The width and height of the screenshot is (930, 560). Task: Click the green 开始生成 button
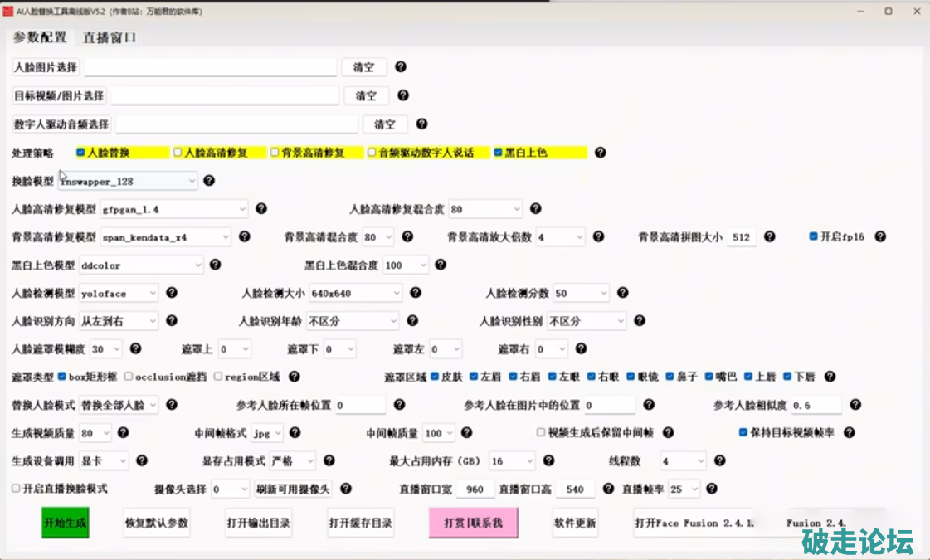(65, 523)
